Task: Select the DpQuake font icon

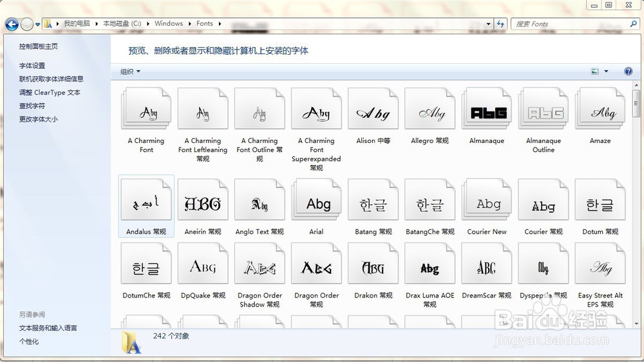Action: pos(203,263)
